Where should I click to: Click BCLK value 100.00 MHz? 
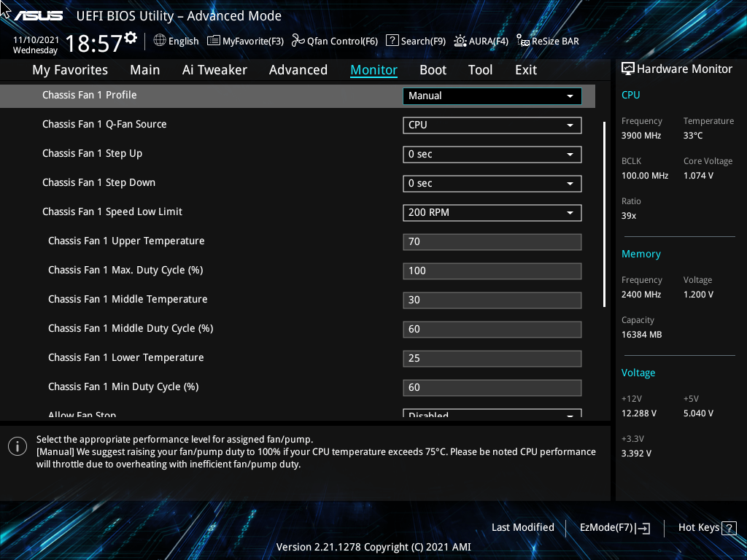point(645,175)
